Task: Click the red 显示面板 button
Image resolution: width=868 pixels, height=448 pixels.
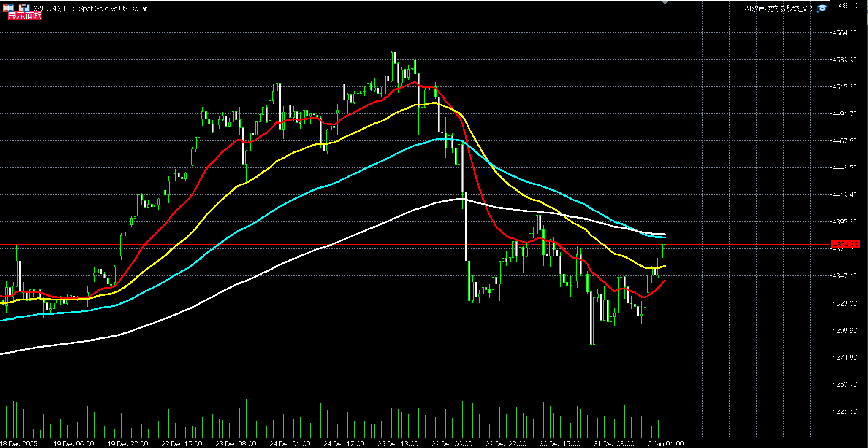Action: [x=25, y=16]
